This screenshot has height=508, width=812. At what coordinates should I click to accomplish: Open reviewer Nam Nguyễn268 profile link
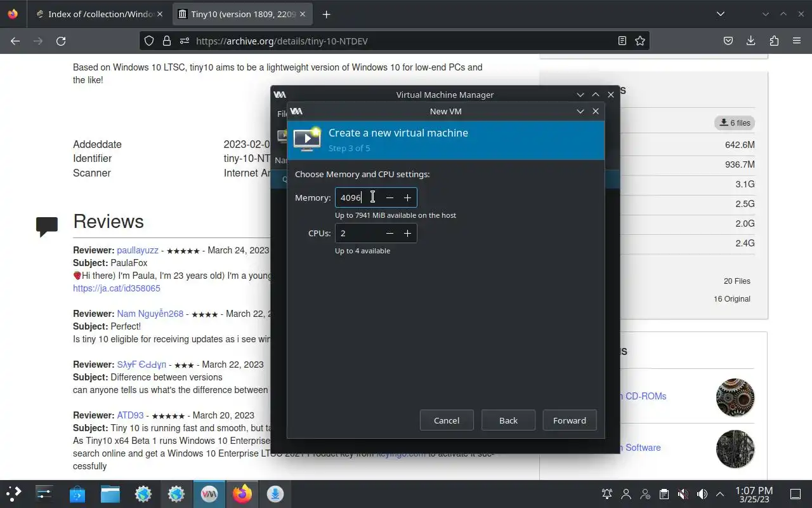click(150, 314)
